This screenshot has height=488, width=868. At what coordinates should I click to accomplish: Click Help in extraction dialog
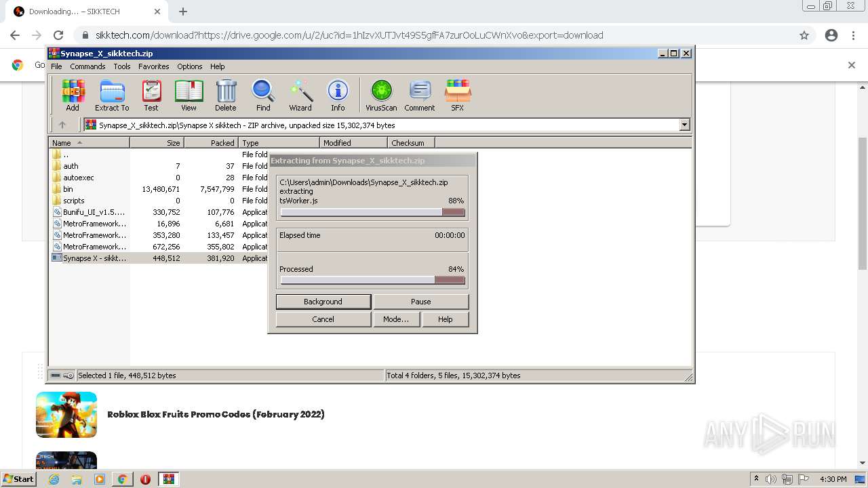(x=446, y=319)
